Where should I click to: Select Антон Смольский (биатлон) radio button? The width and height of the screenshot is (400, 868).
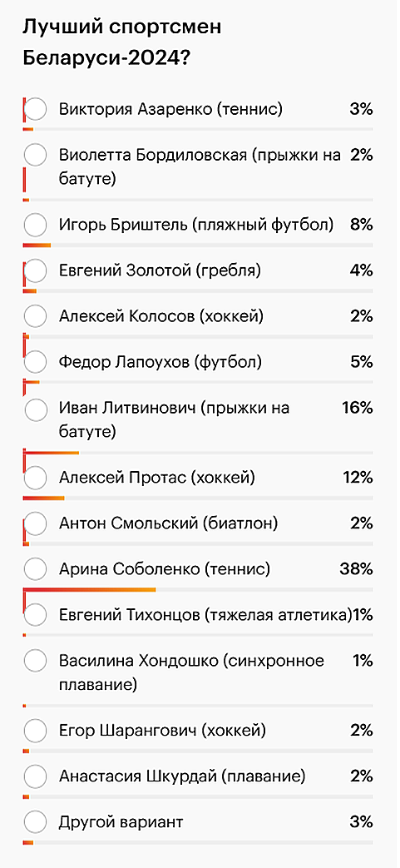click(36, 523)
